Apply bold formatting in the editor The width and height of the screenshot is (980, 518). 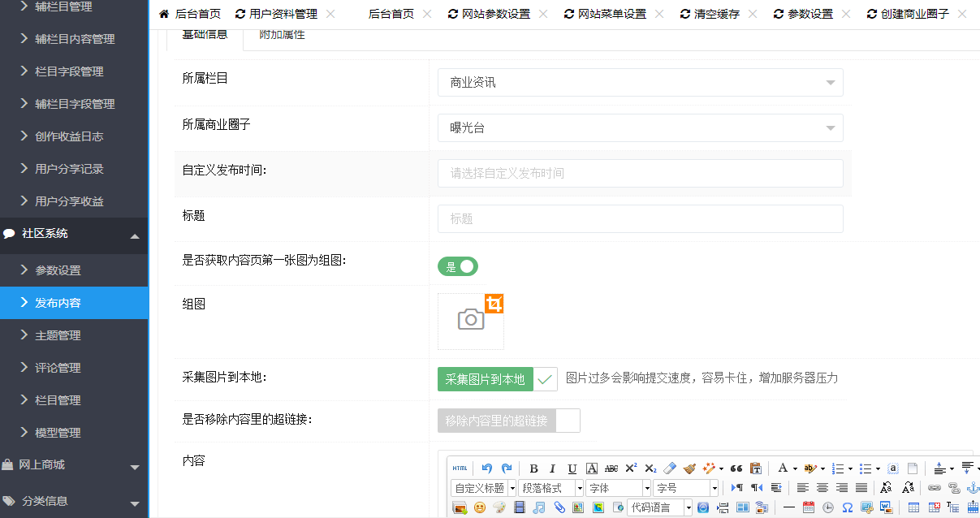click(533, 468)
